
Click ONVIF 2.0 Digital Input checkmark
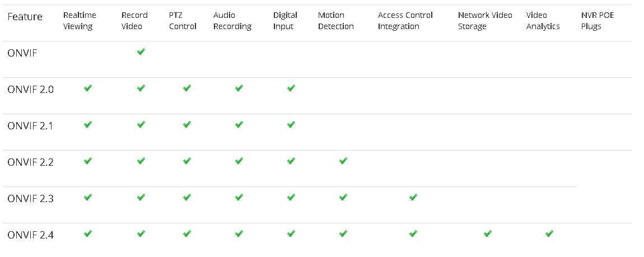click(x=291, y=88)
